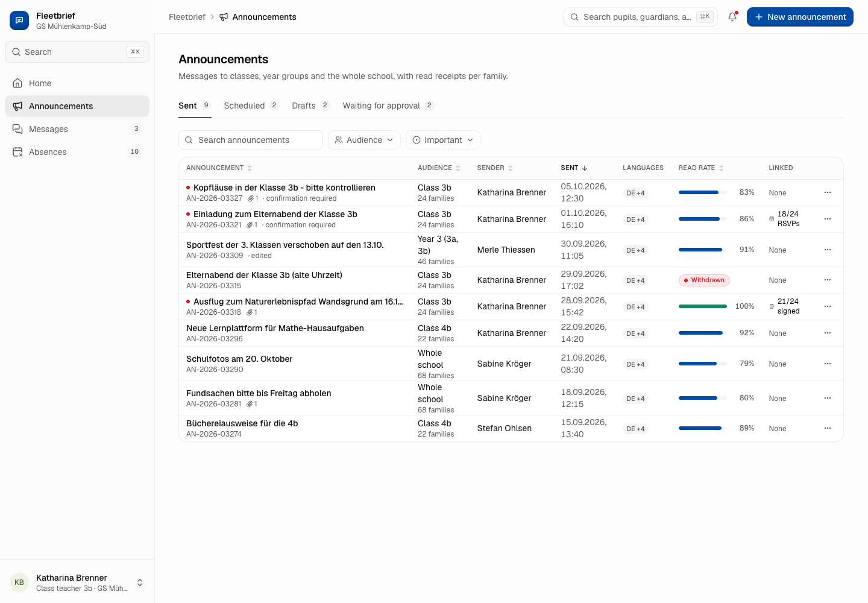Open row menu for Fundsachen announcement
The width and height of the screenshot is (868, 603).
click(x=828, y=398)
